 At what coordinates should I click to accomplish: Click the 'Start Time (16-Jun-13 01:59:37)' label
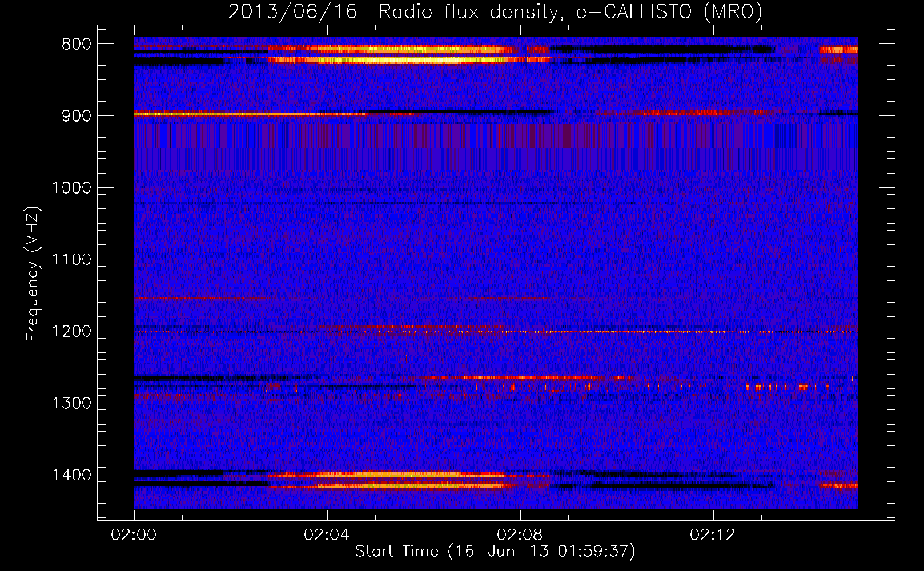click(x=495, y=552)
